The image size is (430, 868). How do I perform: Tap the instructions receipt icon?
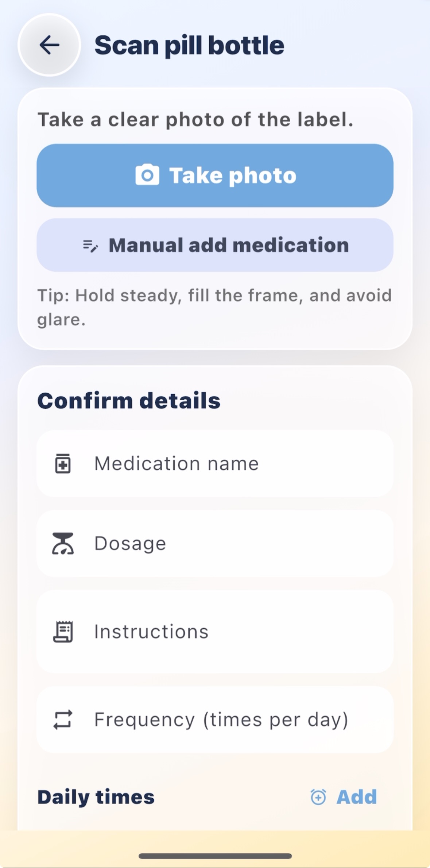click(63, 632)
